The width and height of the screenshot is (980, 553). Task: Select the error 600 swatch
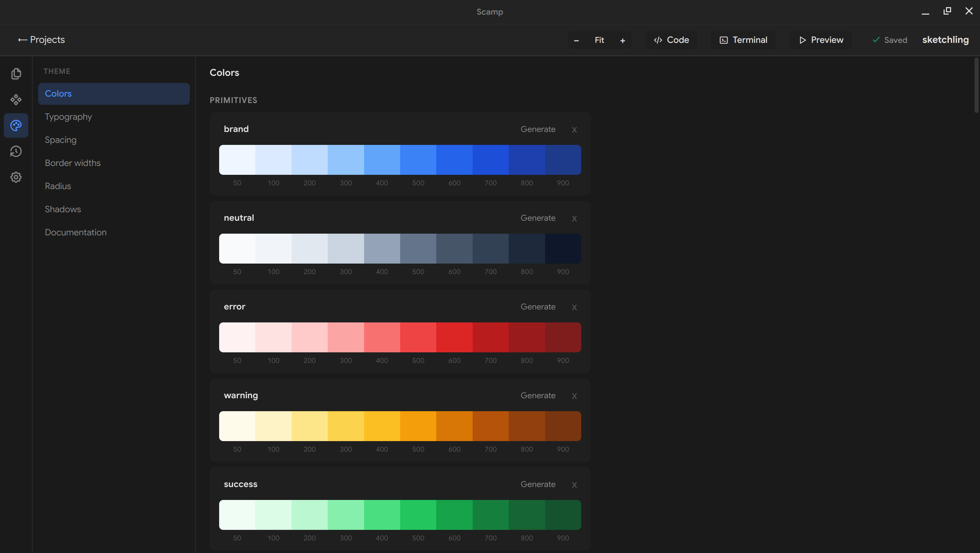454,337
